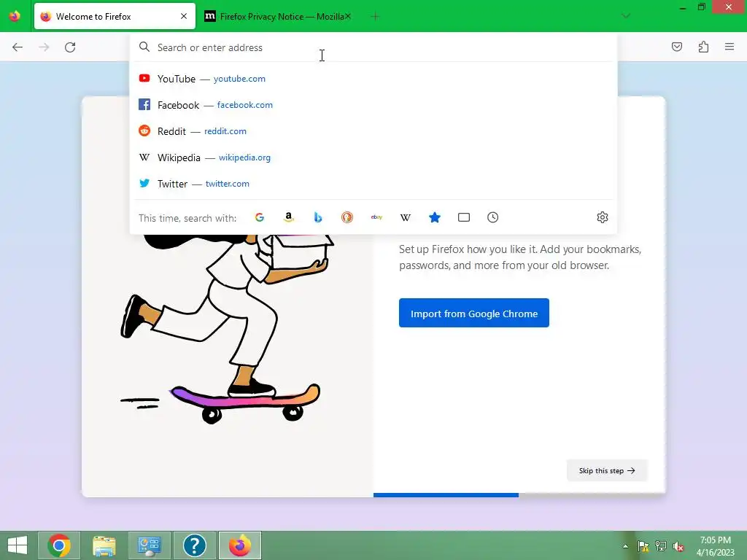
Task: Click the forward navigation arrow
Action: [x=44, y=47]
